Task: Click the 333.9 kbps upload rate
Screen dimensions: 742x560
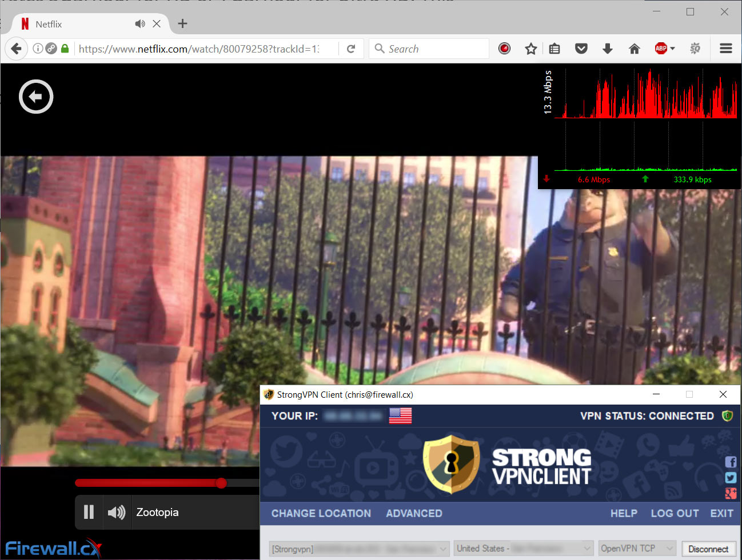Action: point(692,179)
